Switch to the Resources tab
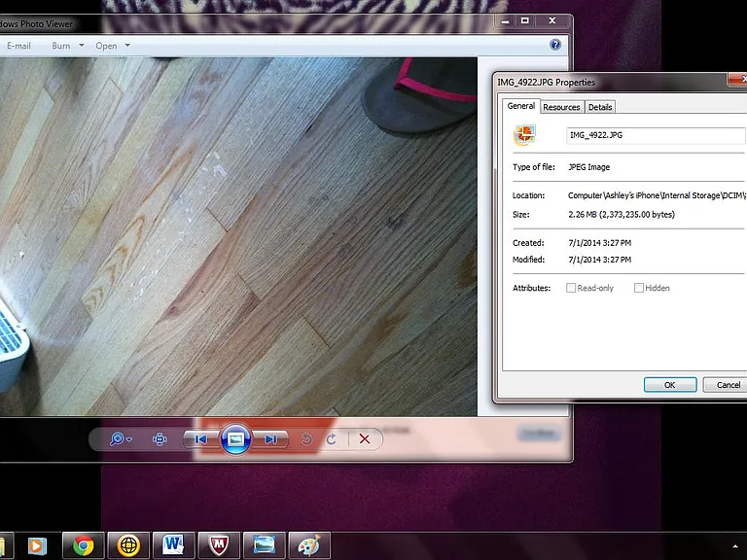Image resolution: width=747 pixels, height=560 pixels. pos(561,107)
